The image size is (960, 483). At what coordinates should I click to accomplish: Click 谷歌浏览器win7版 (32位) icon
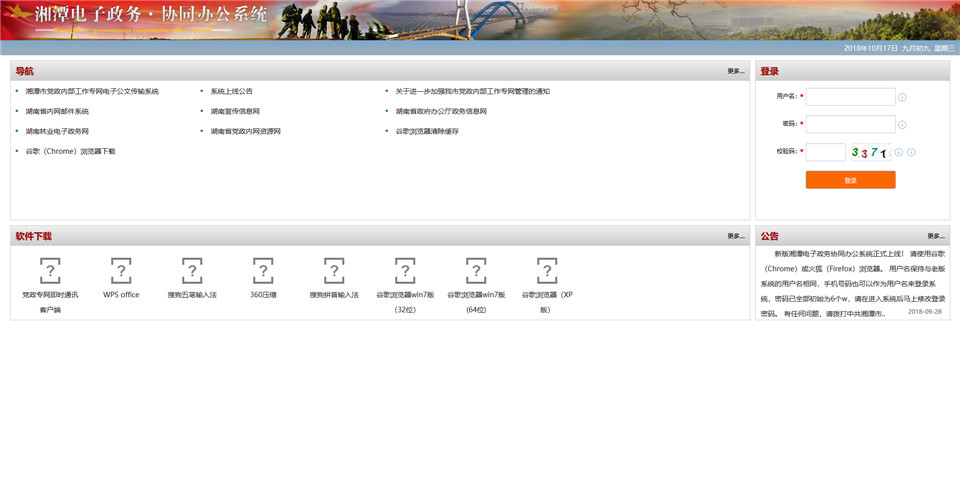tap(405, 270)
